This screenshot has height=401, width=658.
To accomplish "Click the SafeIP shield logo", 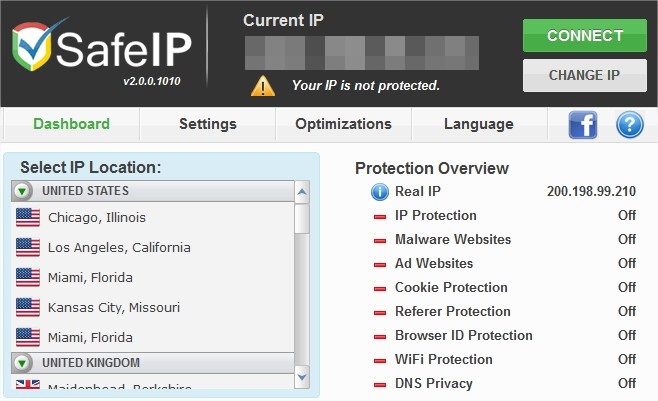I will [x=33, y=50].
